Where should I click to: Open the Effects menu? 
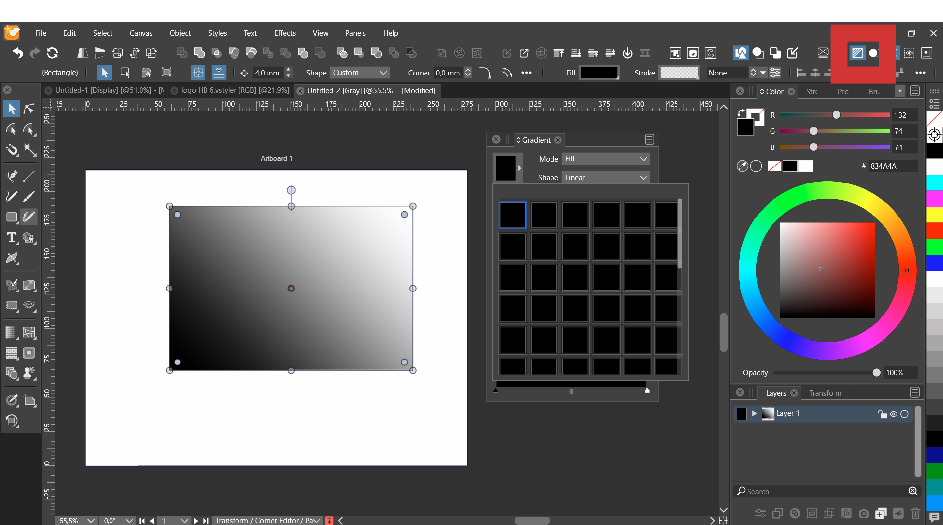285,33
